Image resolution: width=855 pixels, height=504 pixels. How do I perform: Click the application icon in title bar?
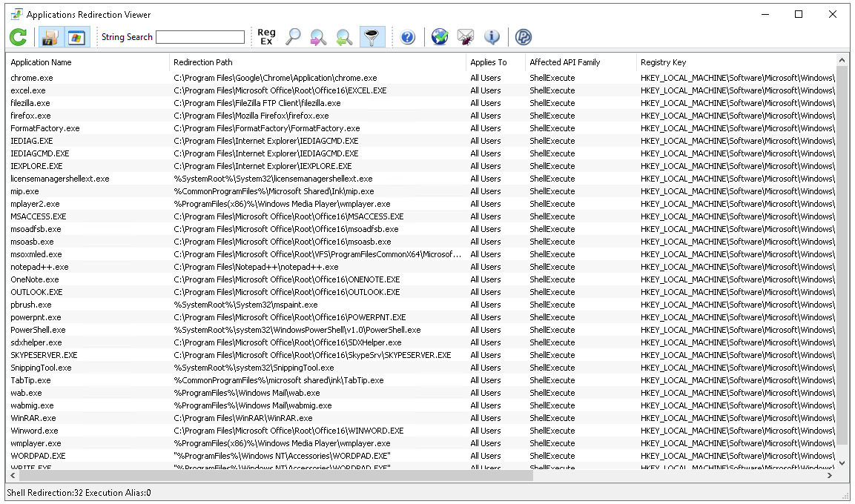pyautogui.click(x=17, y=14)
